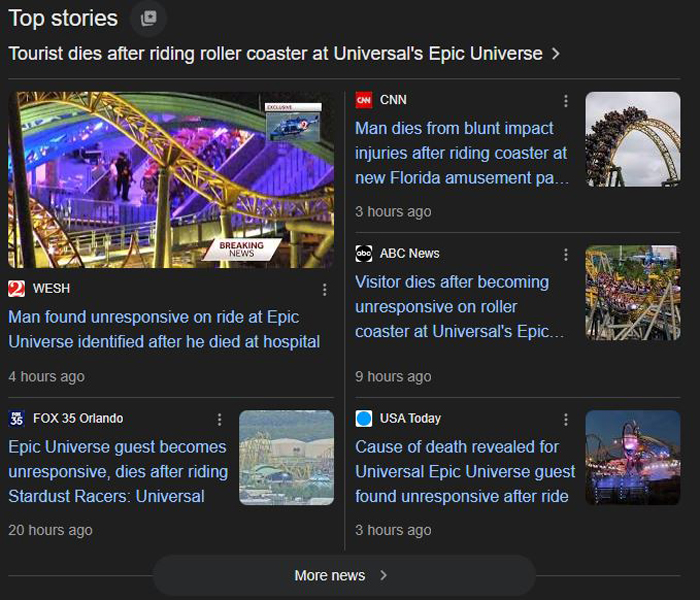
Task: Open the Man found unresponsive on ride article
Action: click(164, 329)
